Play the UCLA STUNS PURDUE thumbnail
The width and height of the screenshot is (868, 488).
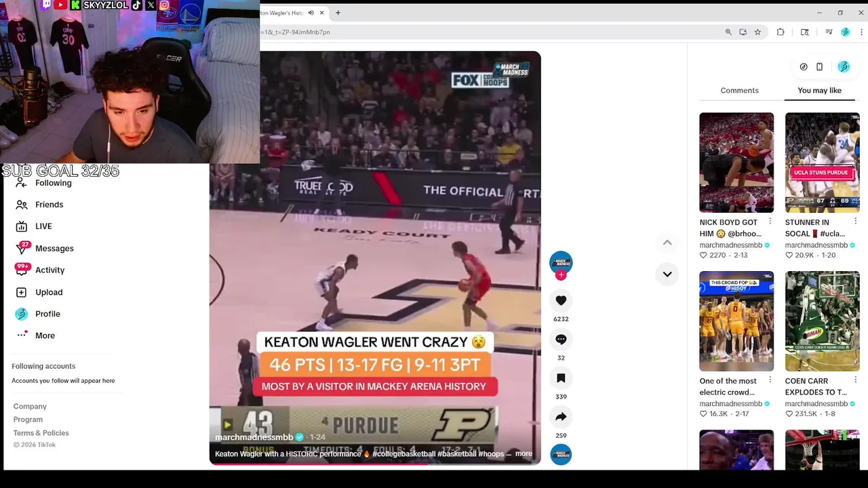tap(822, 162)
